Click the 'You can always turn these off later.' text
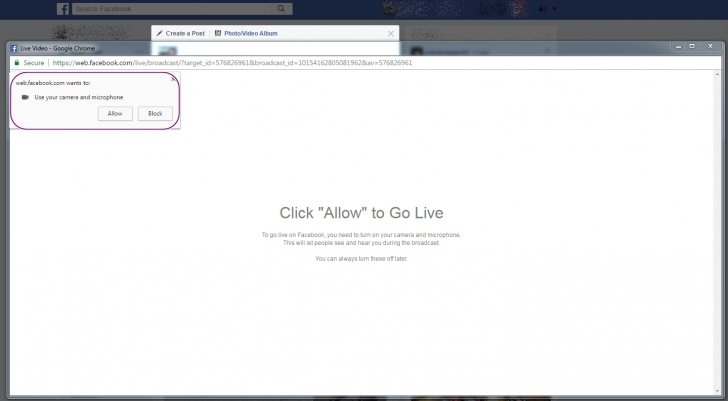 361,259
